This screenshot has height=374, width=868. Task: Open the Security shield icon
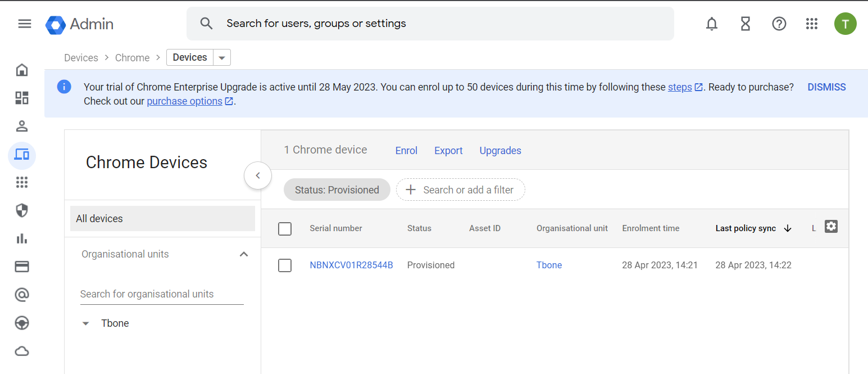(21, 210)
